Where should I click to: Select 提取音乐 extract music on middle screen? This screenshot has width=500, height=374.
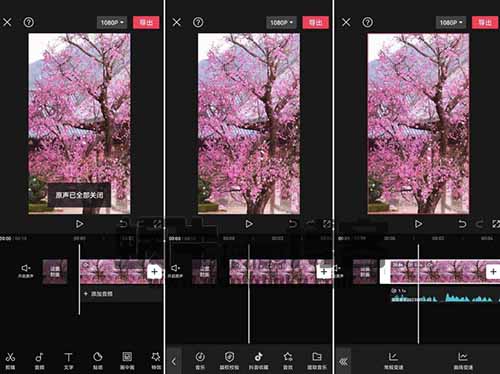point(317,361)
